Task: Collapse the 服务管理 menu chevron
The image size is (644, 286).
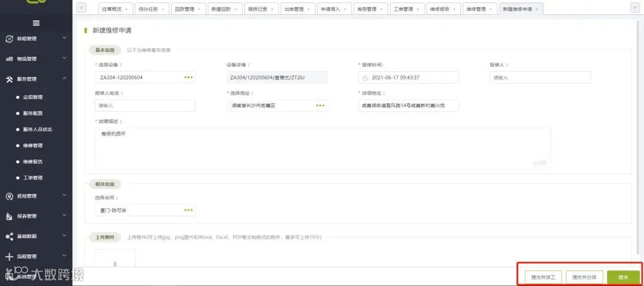Action: coord(64,79)
